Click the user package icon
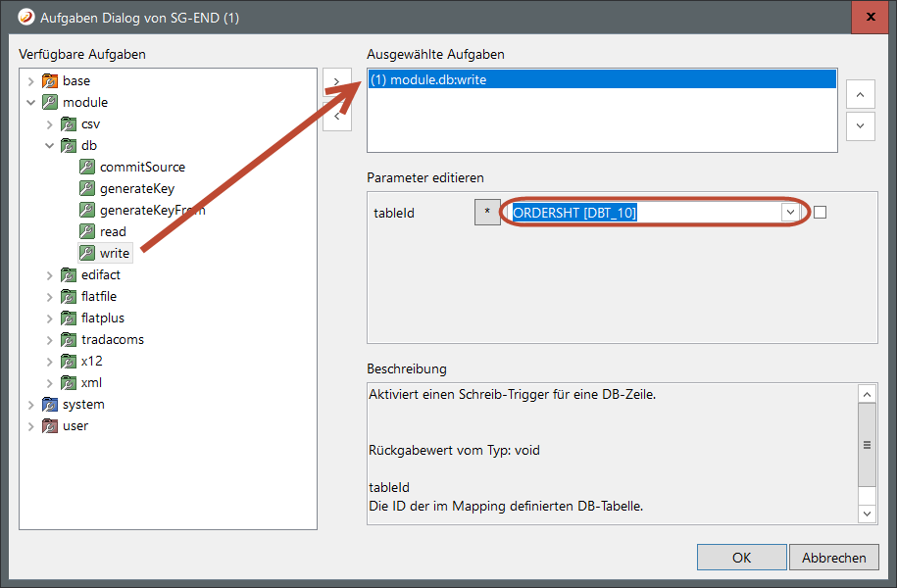 pos(49,426)
